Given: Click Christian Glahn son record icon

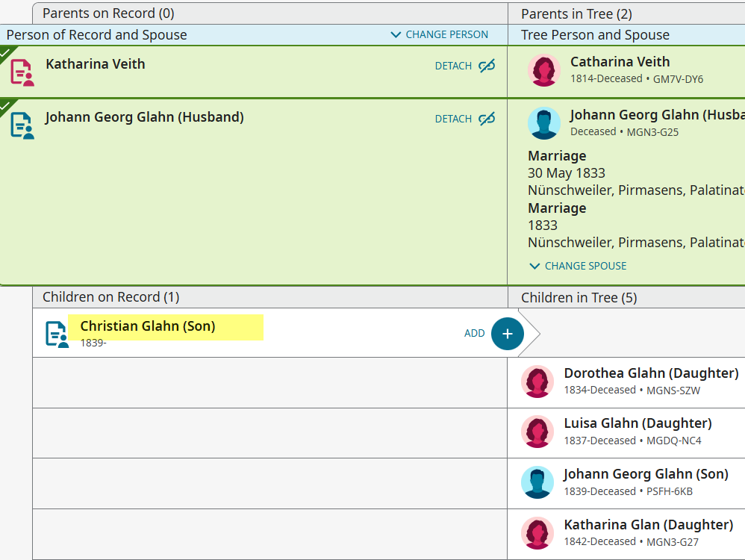Looking at the screenshot, I should pyautogui.click(x=57, y=335).
